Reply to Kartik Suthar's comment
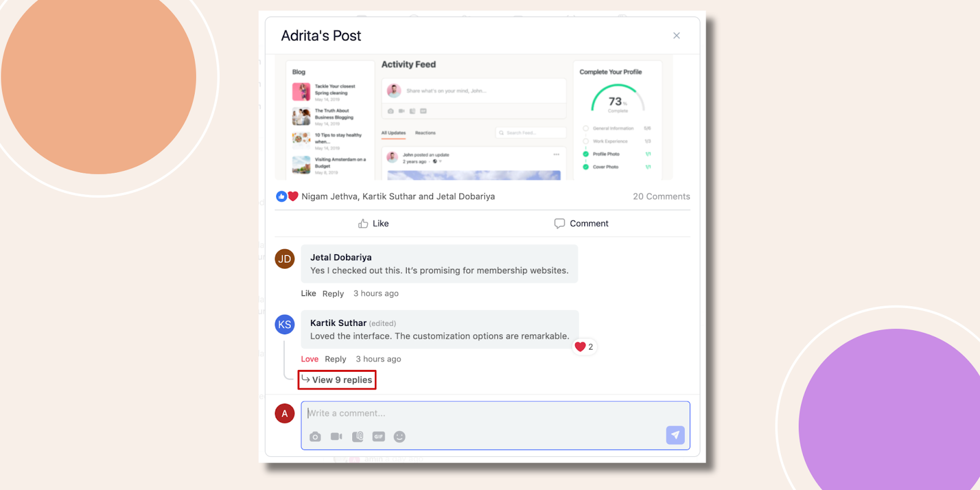 click(x=336, y=359)
